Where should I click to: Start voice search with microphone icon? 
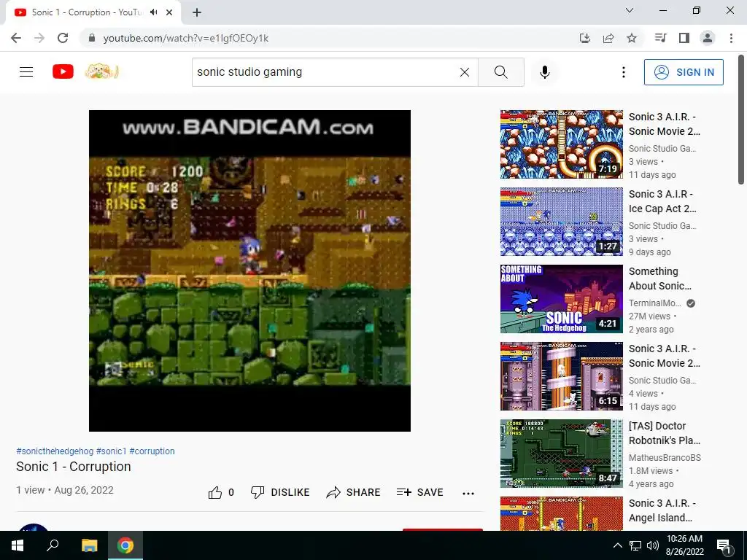[544, 72]
